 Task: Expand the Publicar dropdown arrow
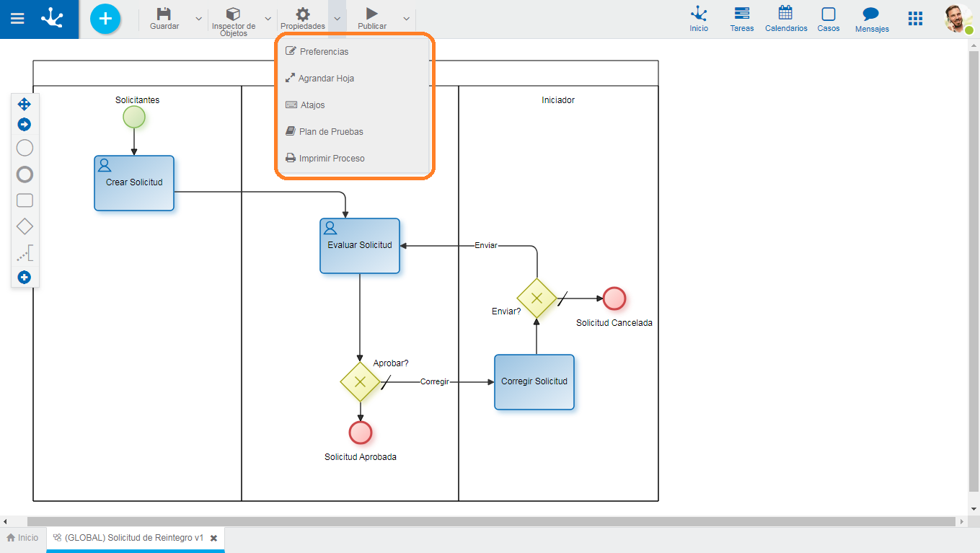tap(406, 19)
